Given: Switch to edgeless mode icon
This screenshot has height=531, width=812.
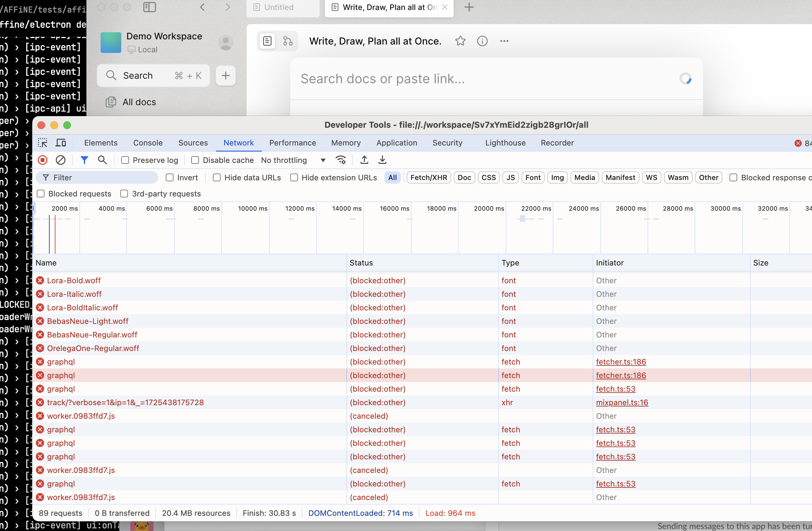Looking at the screenshot, I should (x=288, y=41).
